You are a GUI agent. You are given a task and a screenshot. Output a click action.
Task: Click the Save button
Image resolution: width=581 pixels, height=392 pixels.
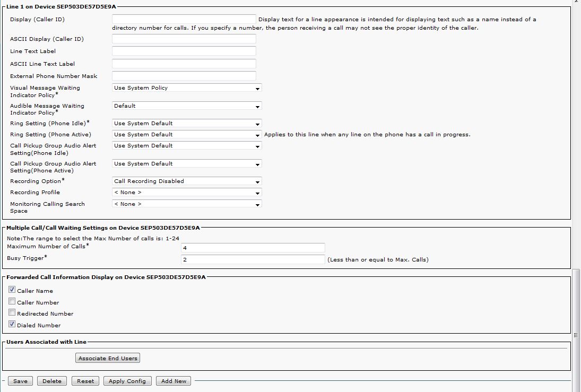pos(20,381)
